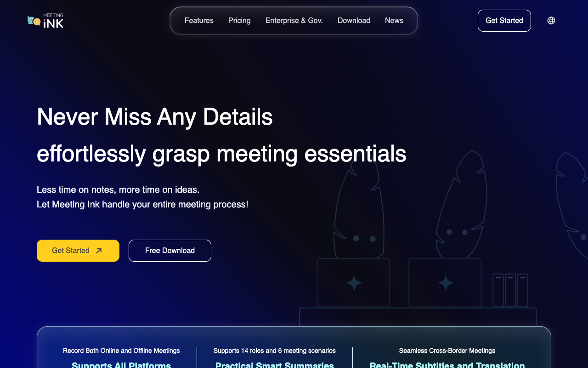
Task: Go to the Pricing page
Action: pyautogui.click(x=239, y=21)
